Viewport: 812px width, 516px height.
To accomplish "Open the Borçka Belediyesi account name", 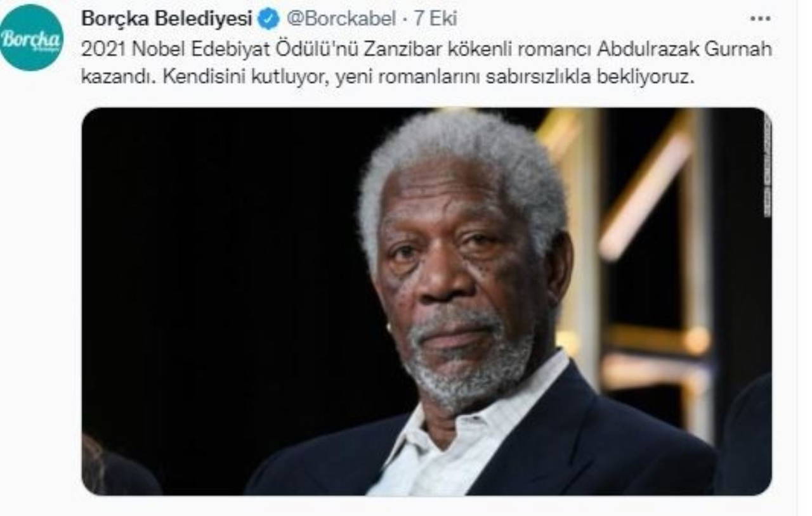I will (167, 19).
